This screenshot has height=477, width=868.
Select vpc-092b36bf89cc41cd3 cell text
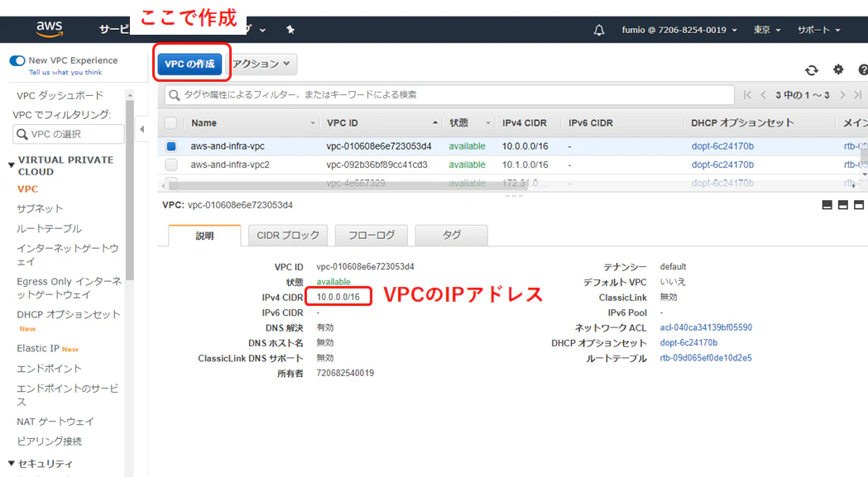[376, 165]
